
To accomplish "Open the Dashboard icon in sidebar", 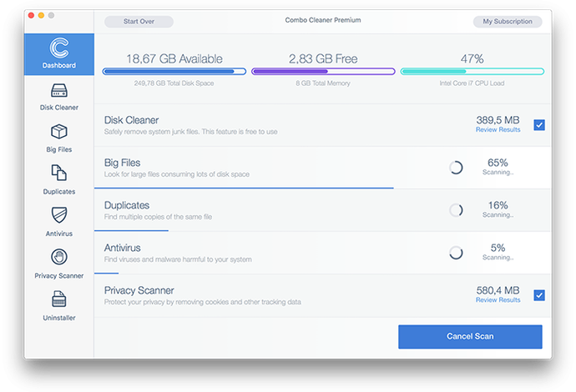I will coord(59,48).
